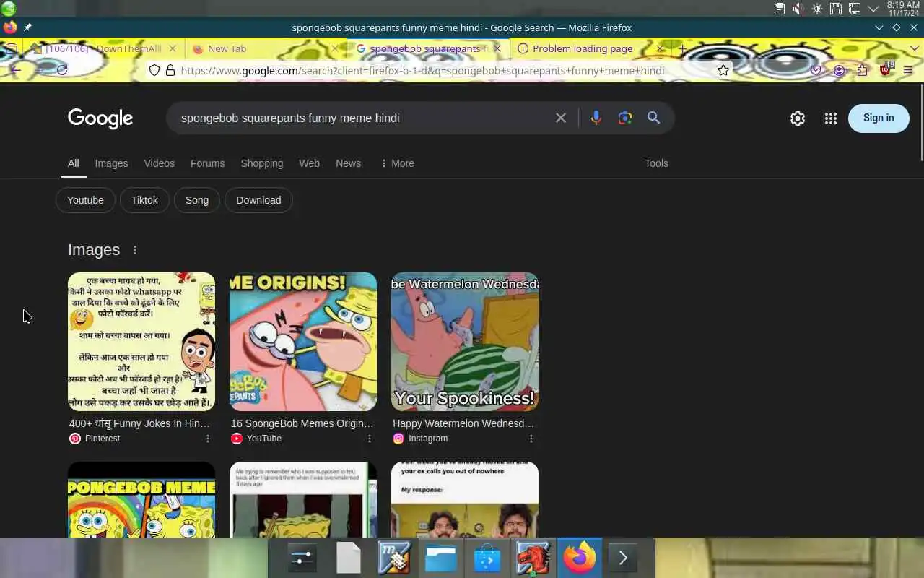Go to Google homepage via logo

click(x=100, y=118)
